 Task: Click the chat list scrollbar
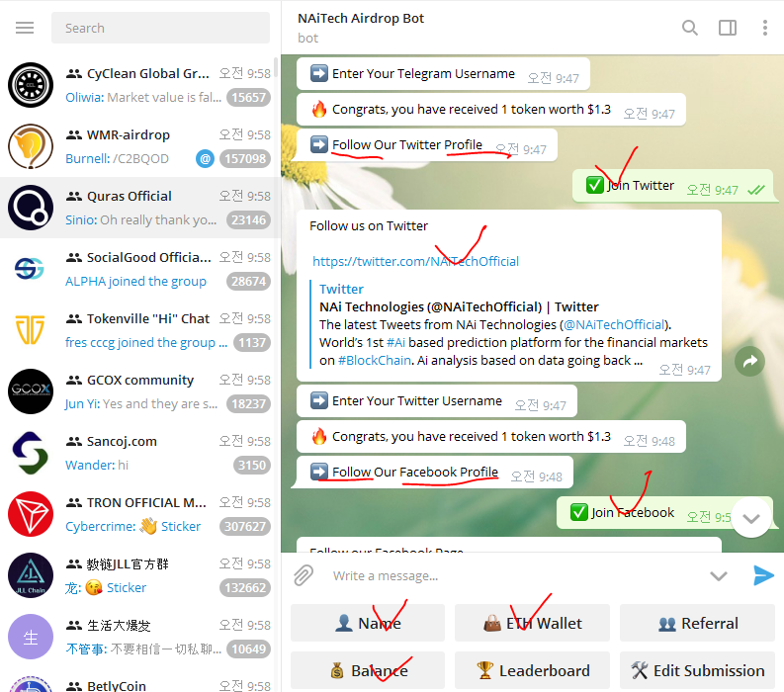click(x=276, y=68)
